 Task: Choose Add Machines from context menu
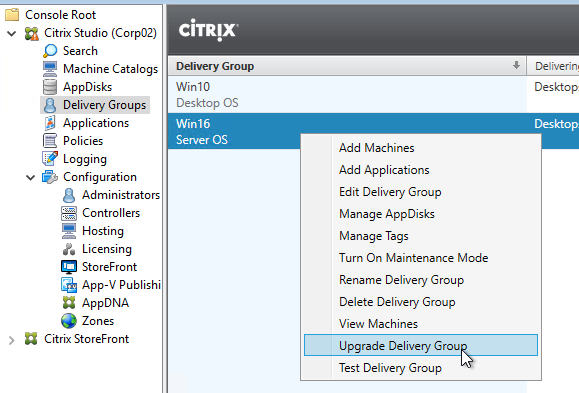(x=421, y=148)
